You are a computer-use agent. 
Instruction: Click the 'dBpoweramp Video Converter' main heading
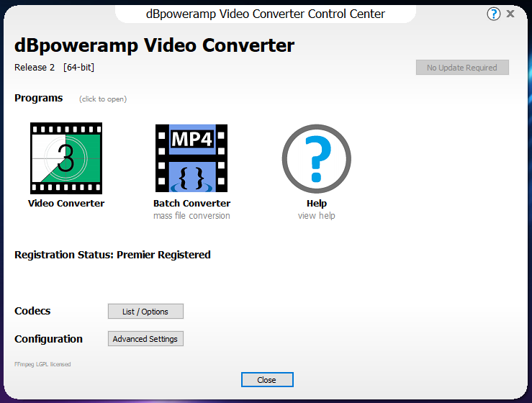[x=154, y=45]
